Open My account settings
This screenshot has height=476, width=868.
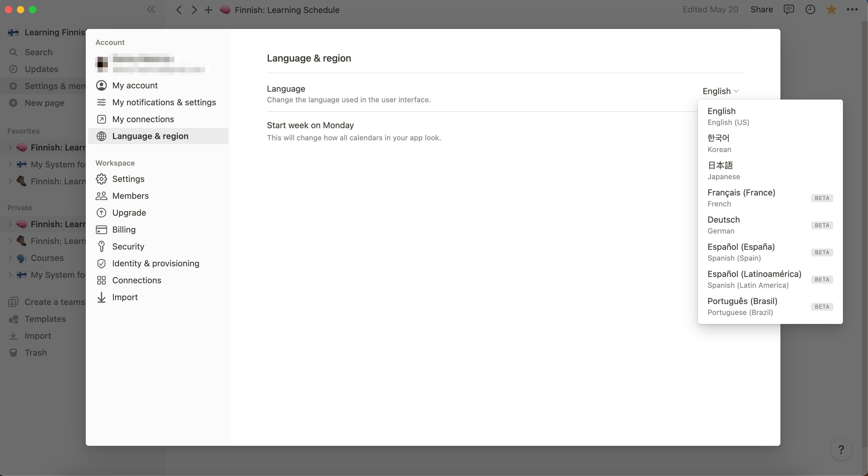point(134,85)
